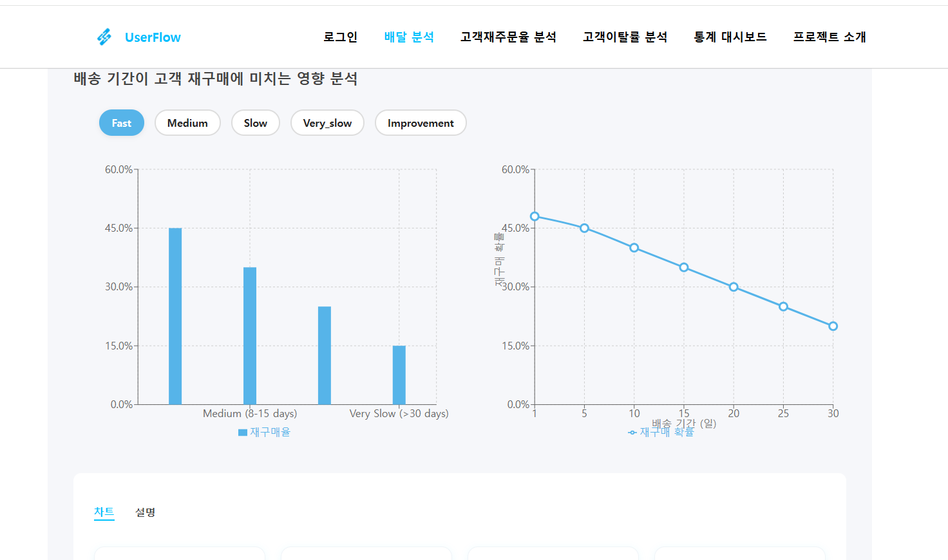This screenshot has width=948, height=560.
Task: Click the 'Medium (8-15 days)' axis label
Action: pos(250,413)
